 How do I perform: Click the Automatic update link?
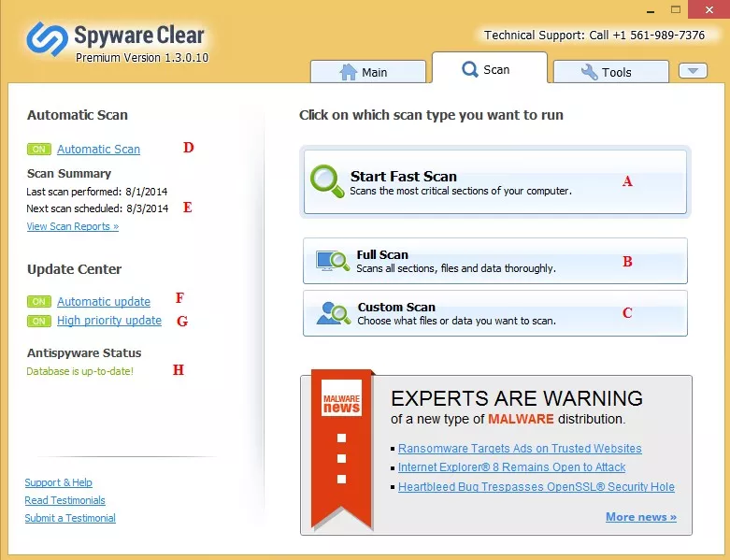[x=104, y=302]
